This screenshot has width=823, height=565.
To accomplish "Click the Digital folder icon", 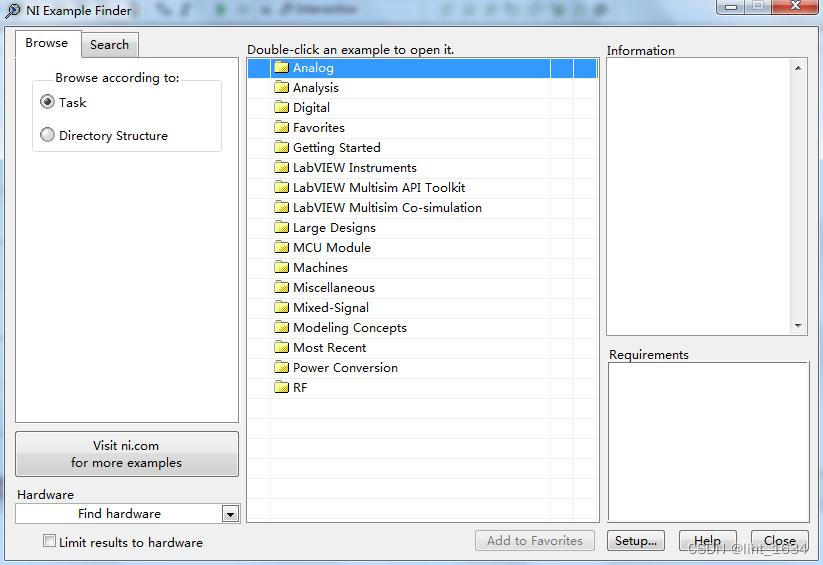I will click(281, 107).
